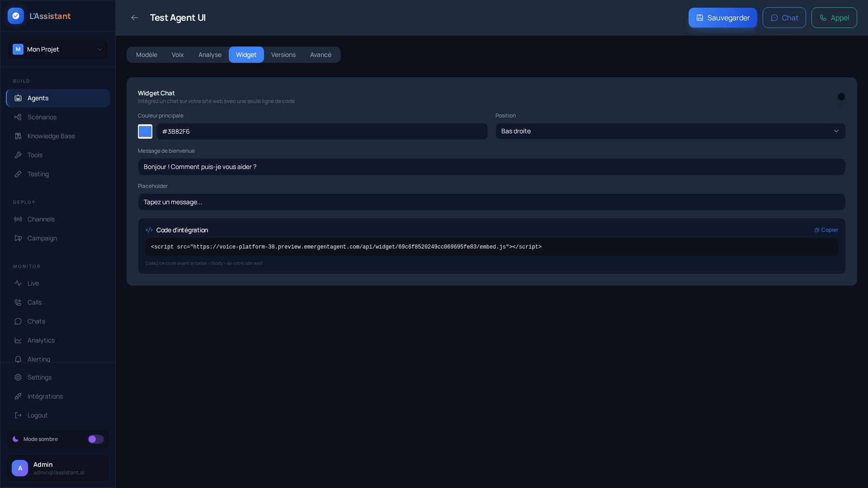Open the Knowledge Base section
The width and height of the screenshot is (868, 488).
pos(18,136)
